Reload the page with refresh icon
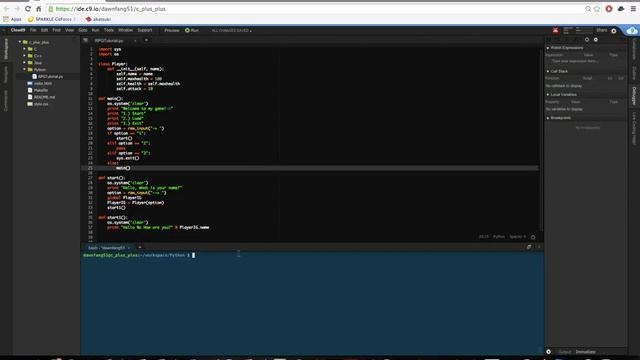This screenshot has width=640, height=360. point(28,9)
